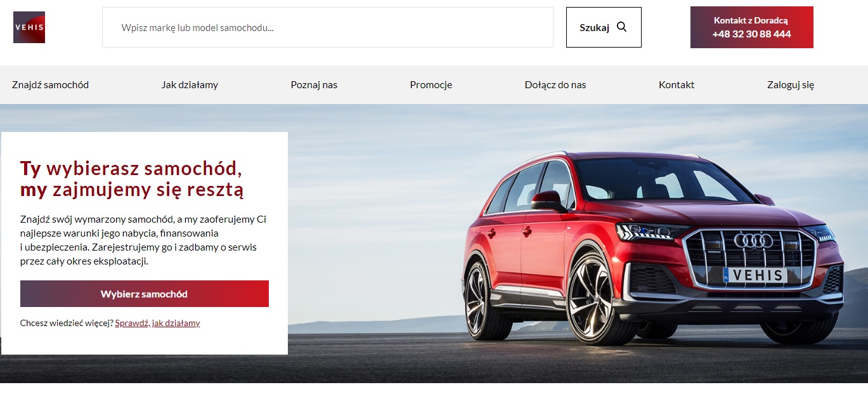868x399 pixels.
Task: Call advisor via Kontakt z Doradcą button
Action: [751, 27]
